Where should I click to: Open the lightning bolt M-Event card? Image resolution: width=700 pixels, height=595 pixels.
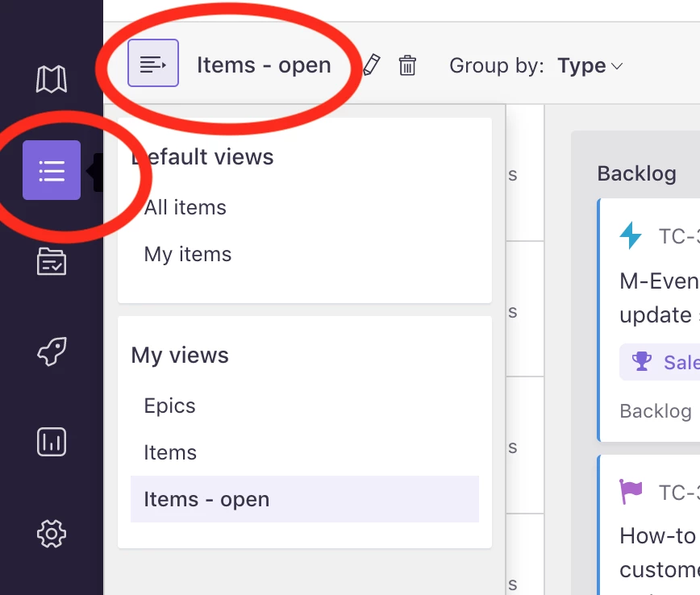point(649,319)
